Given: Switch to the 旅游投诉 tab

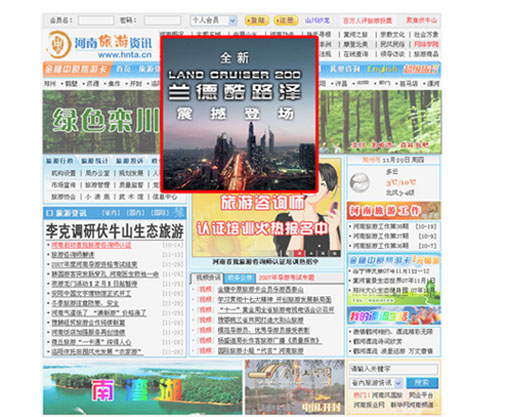Looking at the screenshot, I should (x=129, y=161).
